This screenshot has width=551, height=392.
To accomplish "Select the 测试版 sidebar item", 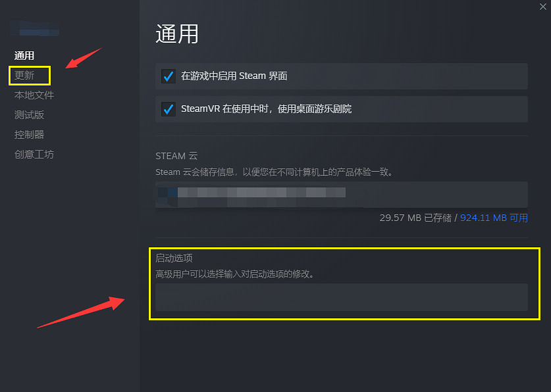I will (x=29, y=114).
